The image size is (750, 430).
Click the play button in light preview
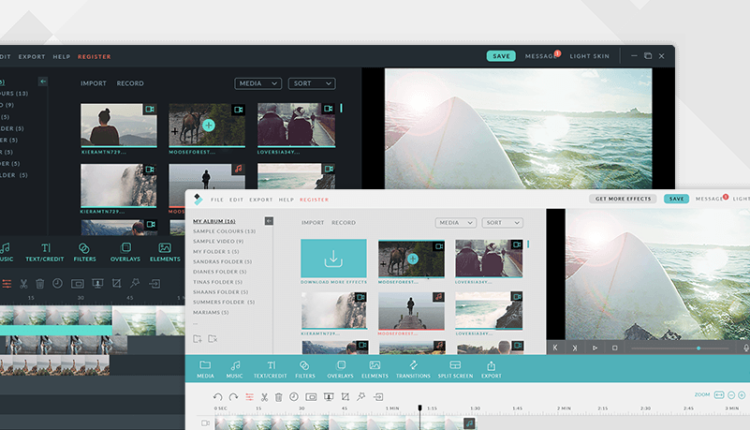[595, 348]
